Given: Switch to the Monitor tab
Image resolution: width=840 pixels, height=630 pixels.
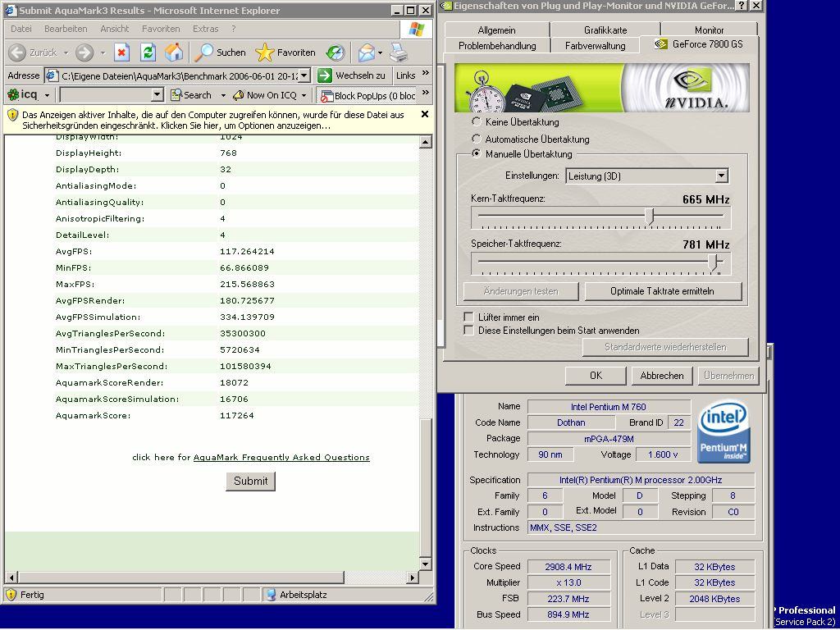Looking at the screenshot, I should (x=710, y=30).
